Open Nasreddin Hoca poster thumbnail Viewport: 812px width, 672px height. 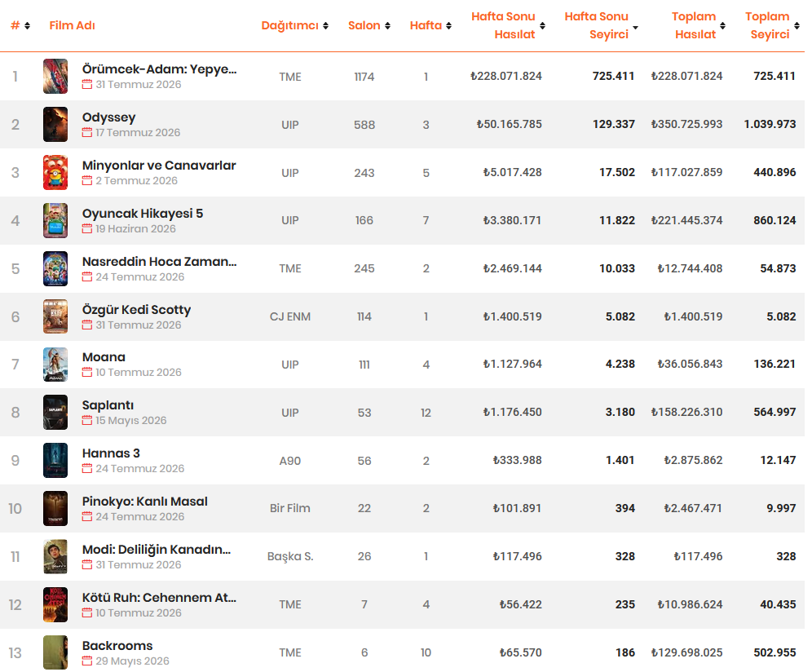click(x=55, y=268)
